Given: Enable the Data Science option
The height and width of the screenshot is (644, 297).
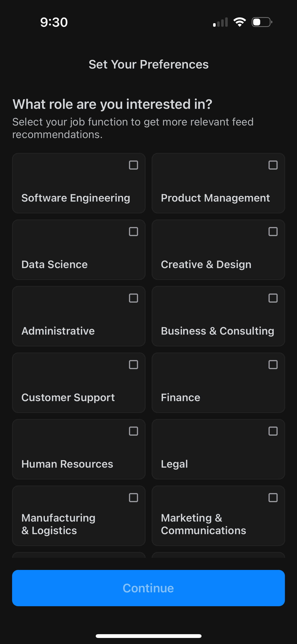Looking at the screenshot, I should pyautogui.click(x=134, y=232).
